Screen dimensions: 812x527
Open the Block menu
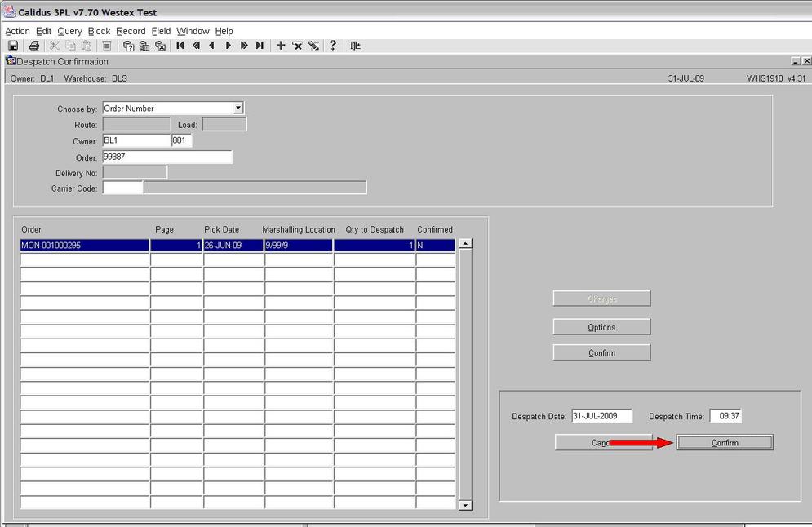pyautogui.click(x=99, y=31)
